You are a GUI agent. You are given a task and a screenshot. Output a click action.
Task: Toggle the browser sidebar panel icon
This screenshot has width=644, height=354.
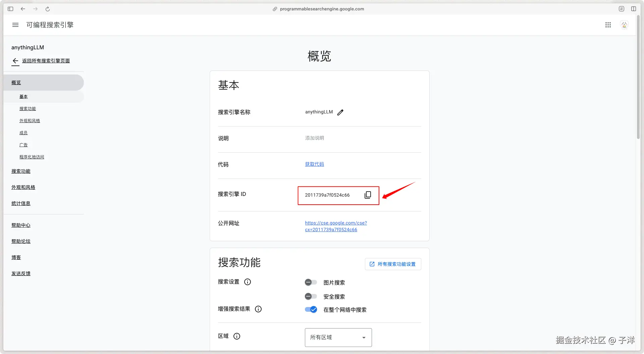coord(10,9)
